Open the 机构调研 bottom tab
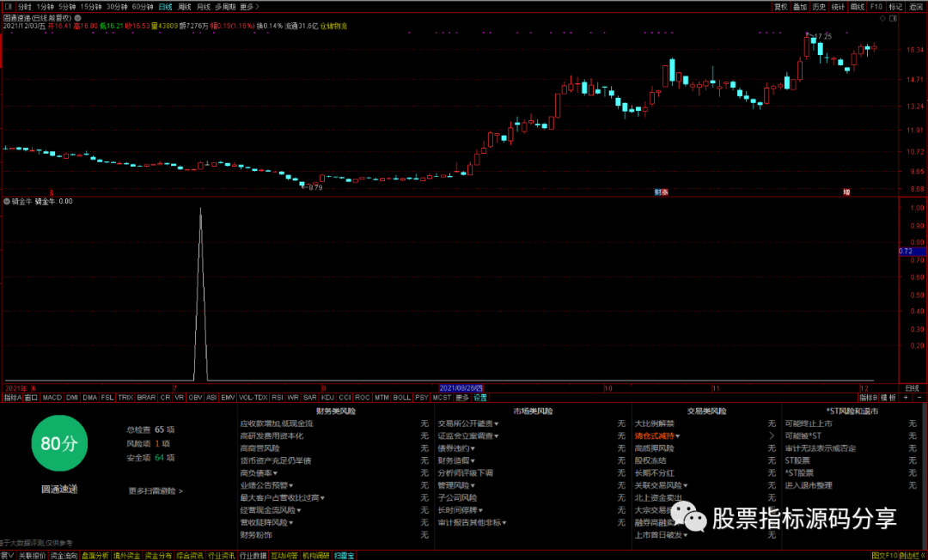Viewport: 928px width, 560px height. click(316, 556)
